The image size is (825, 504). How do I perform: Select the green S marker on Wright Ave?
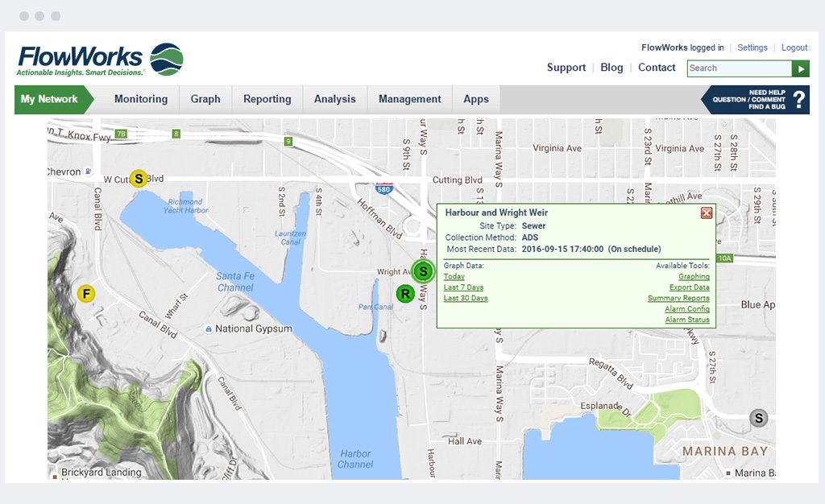(x=423, y=271)
